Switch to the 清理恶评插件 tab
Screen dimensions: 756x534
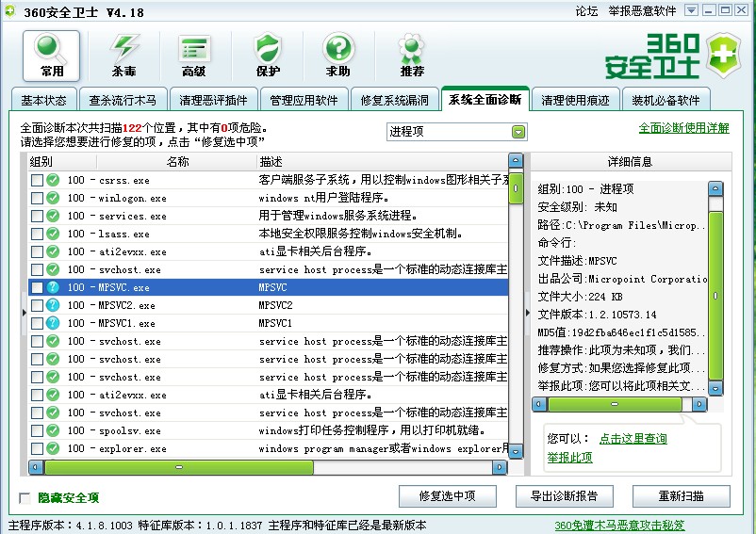(x=213, y=100)
